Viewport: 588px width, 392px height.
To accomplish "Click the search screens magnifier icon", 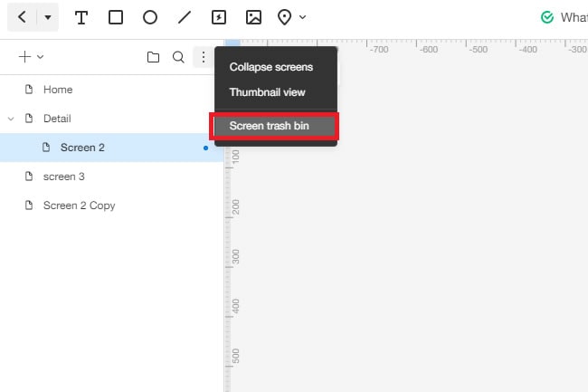I will coord(178,57).
